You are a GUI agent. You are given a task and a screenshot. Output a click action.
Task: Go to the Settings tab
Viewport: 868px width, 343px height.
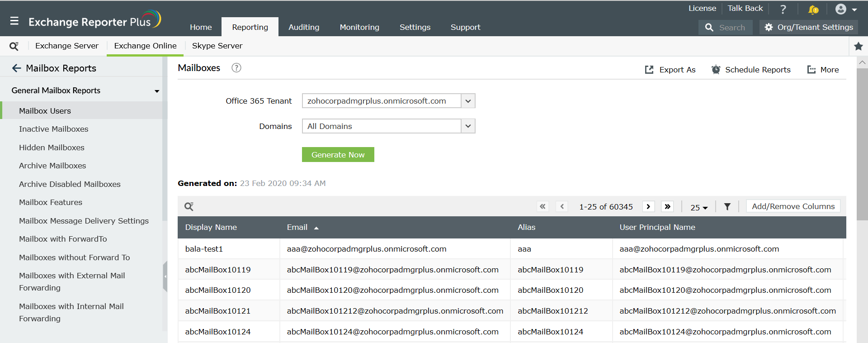(415, 27)
